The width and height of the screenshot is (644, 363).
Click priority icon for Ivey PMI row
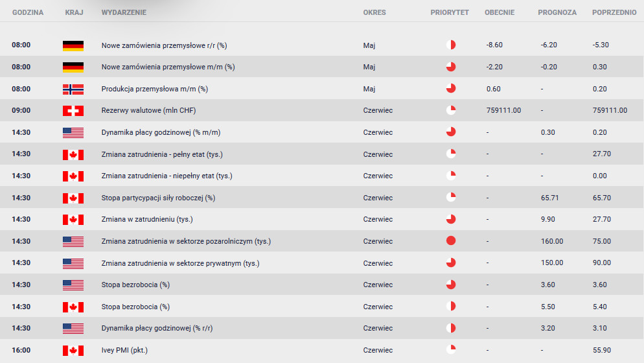[x=451, y=350]
